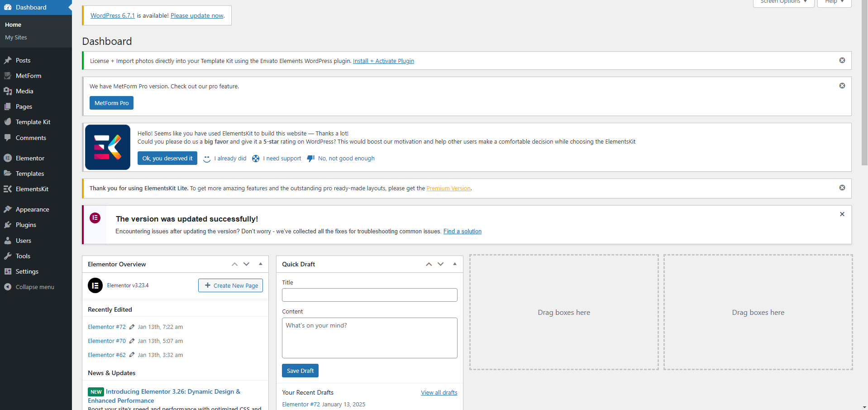Click the Quick Draft Title input field

click(x=369, y=295)
